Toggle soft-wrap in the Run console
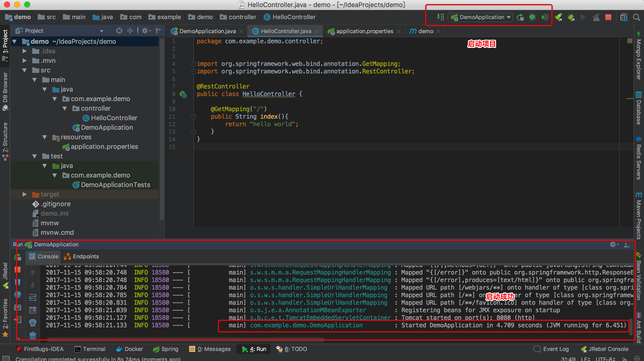 point(33,298)
